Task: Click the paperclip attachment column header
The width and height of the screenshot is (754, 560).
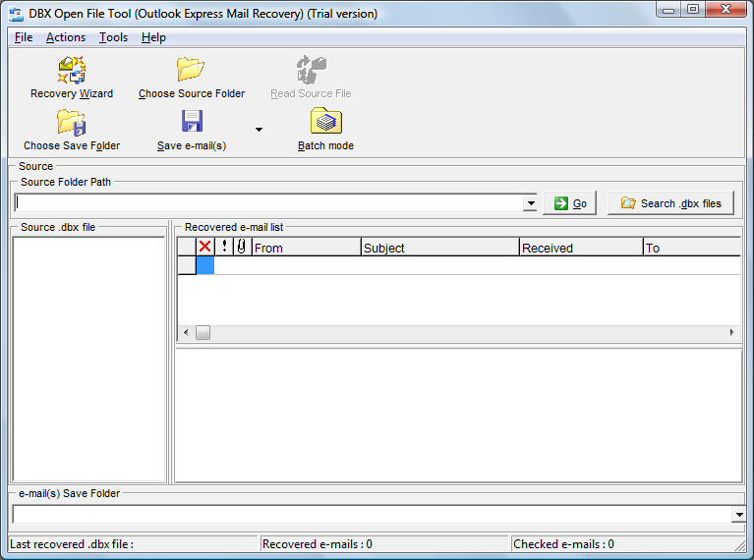Action: 242,247
